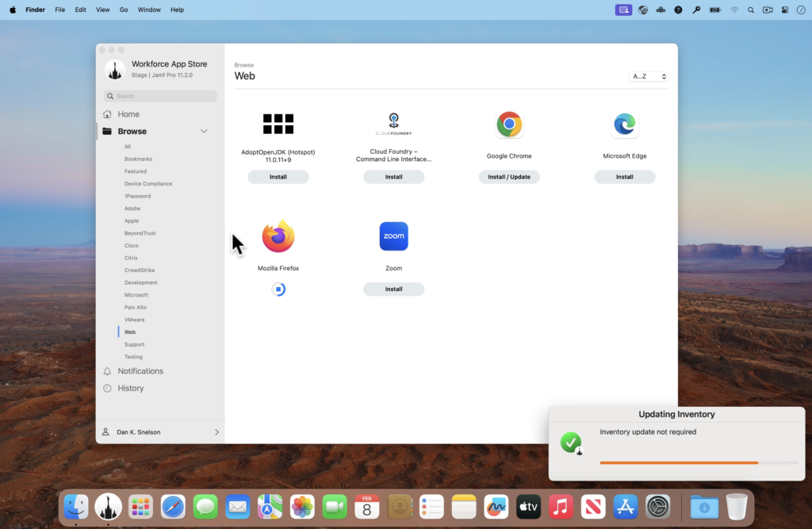Open the Go menu in the menu bar

(x=124, y=10)
